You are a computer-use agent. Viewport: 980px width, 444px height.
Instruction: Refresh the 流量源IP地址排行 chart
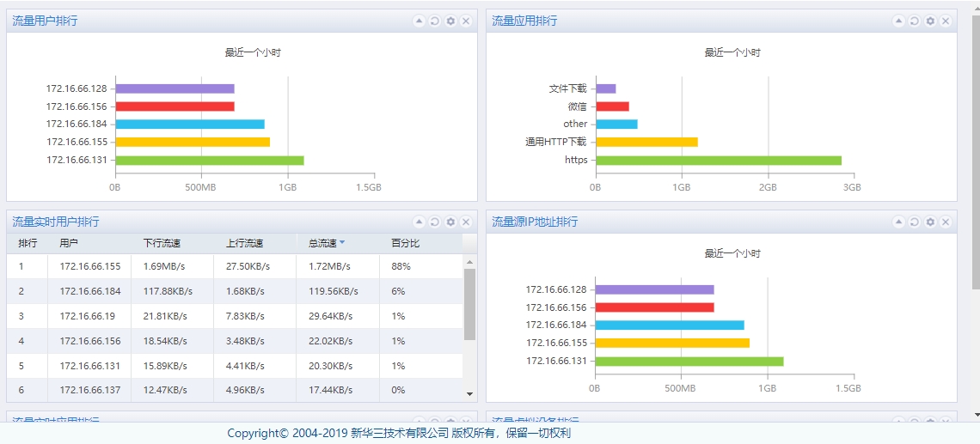click(x=915, y=222)
